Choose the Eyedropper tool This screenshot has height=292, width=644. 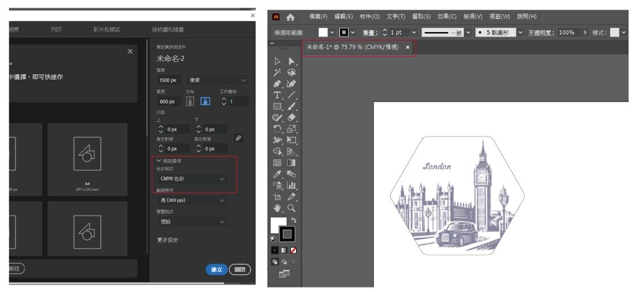pos(278,174)
